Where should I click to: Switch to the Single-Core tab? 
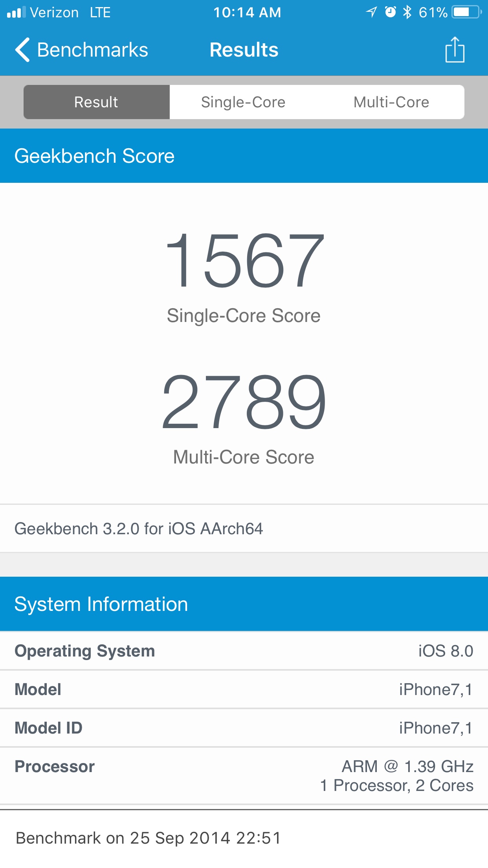tap(243, 102)
